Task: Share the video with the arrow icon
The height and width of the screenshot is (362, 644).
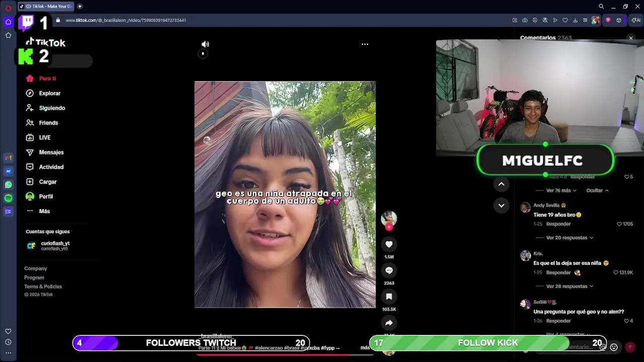Action: [x=389, y=323]
